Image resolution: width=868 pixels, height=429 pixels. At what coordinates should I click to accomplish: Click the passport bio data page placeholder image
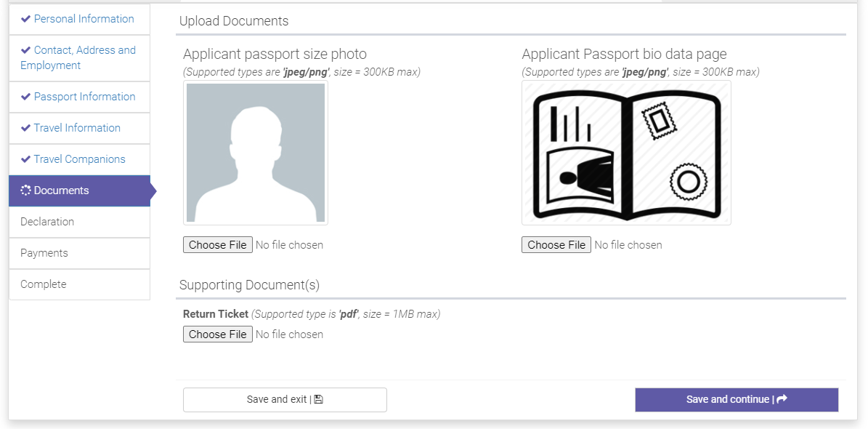627,153
